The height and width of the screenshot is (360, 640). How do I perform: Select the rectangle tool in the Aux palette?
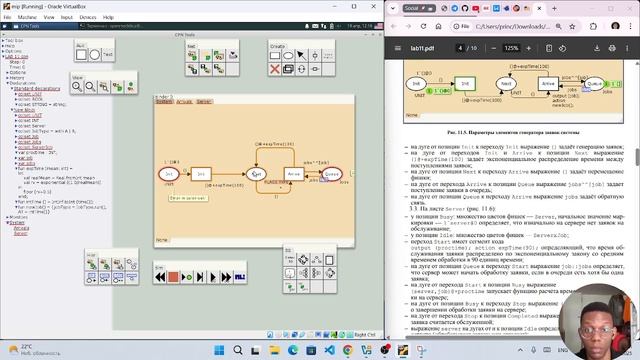[81, 55]
